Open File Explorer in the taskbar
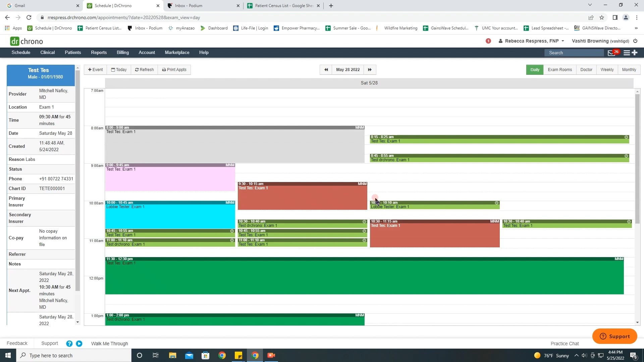 click(172, 355)
